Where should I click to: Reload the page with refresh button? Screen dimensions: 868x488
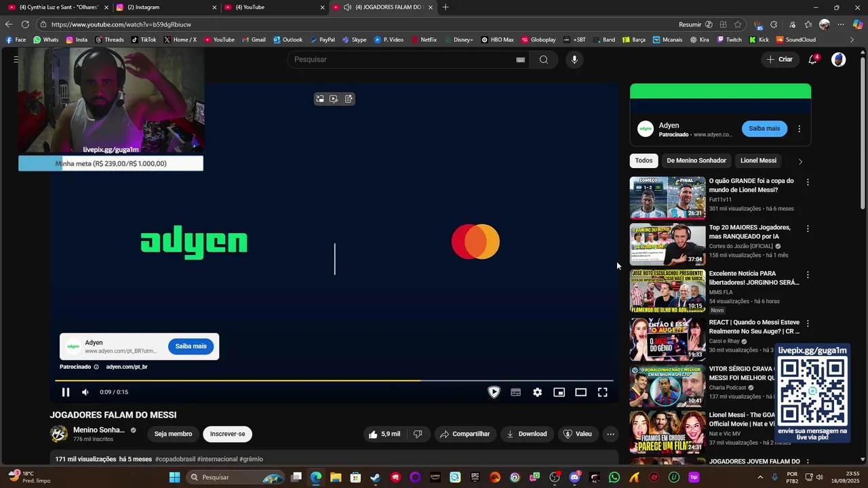(x=25, y=24)
